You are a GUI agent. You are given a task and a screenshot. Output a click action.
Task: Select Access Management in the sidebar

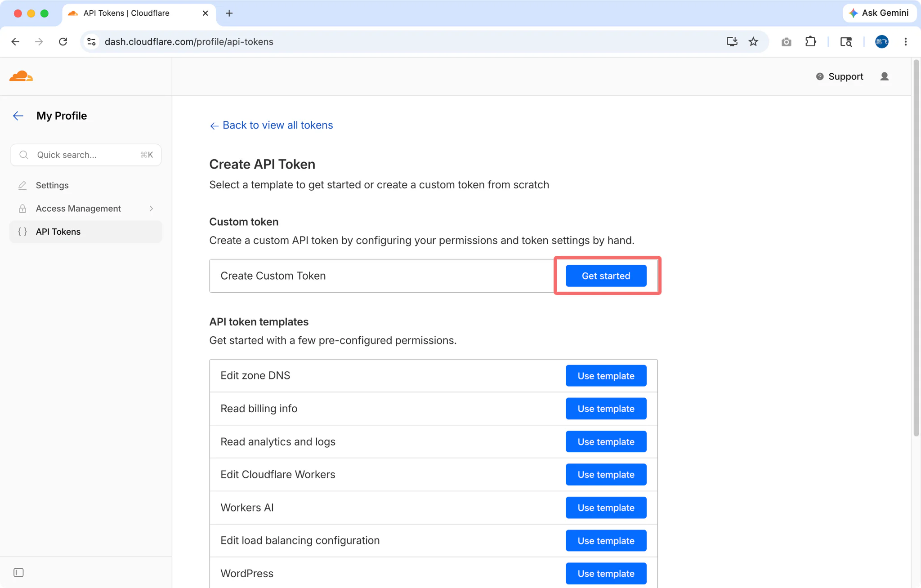[x=85, y=209]
